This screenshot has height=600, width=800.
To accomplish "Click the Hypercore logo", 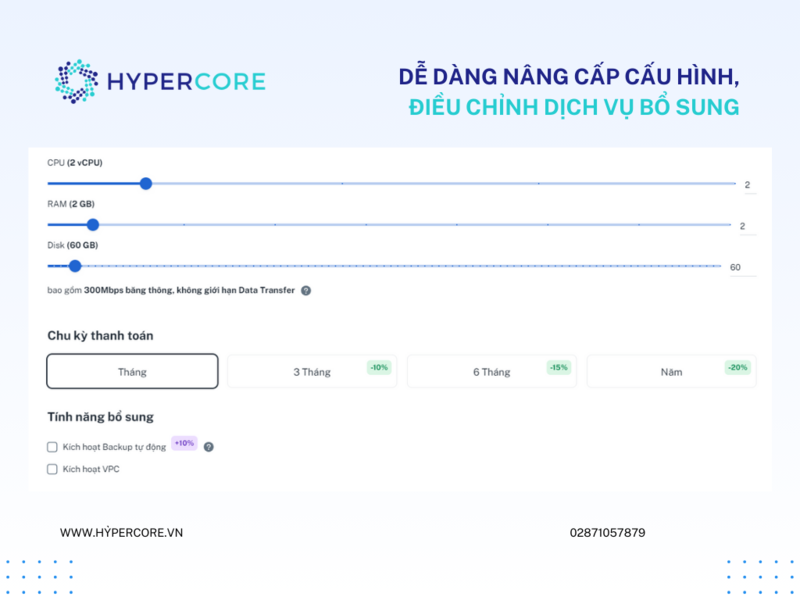I will tap(160, 82).
